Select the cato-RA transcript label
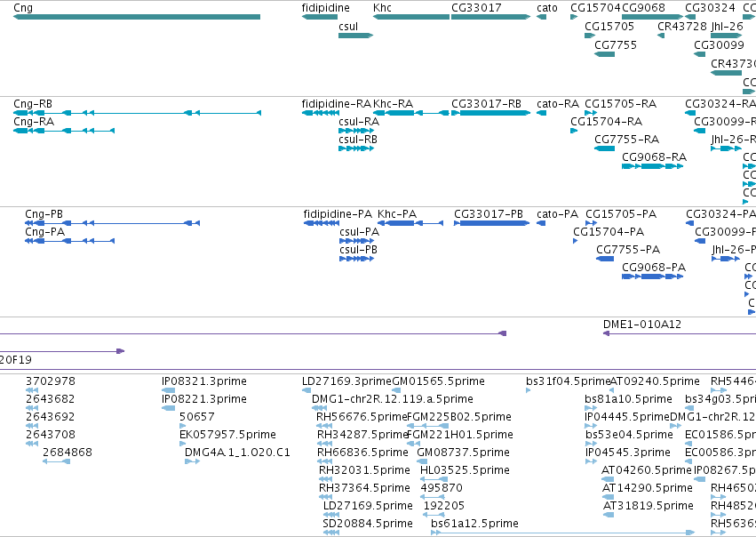 [558, 104]
